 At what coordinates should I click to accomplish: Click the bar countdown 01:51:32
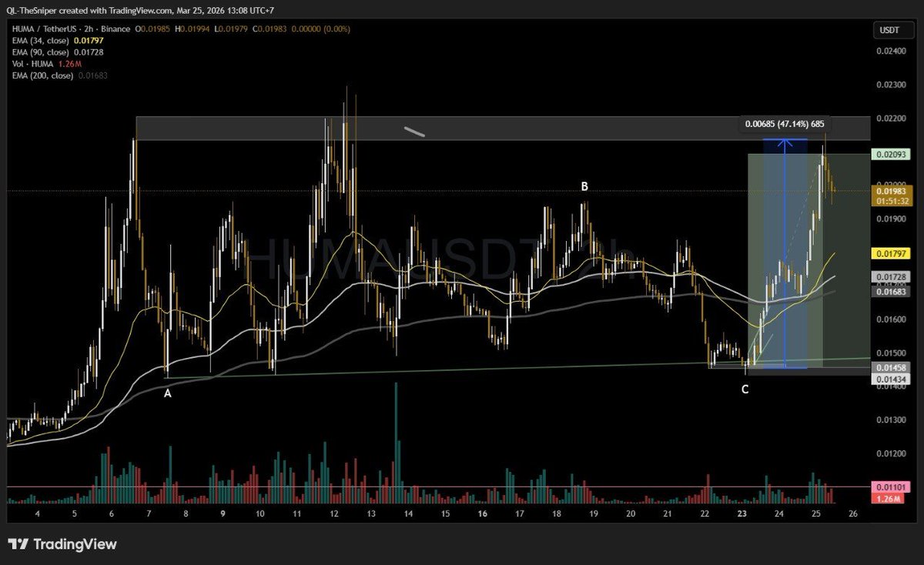tap(892, 200)
